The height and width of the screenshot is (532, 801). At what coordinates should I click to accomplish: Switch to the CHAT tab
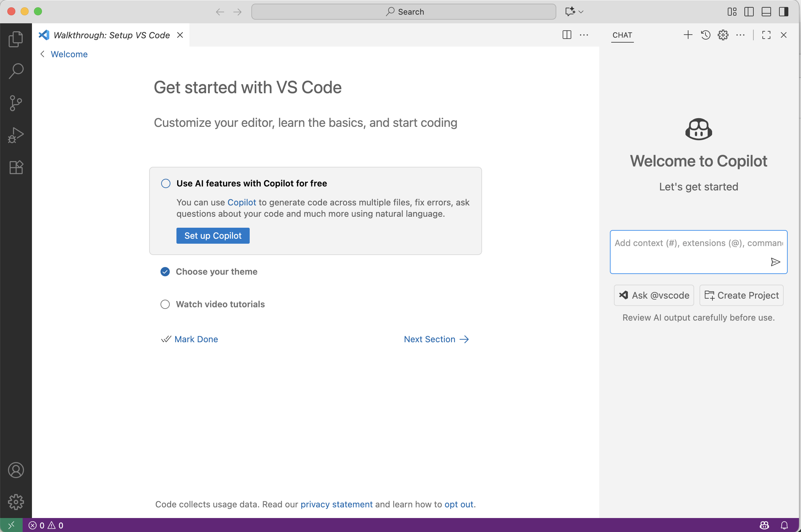[622, 35]
